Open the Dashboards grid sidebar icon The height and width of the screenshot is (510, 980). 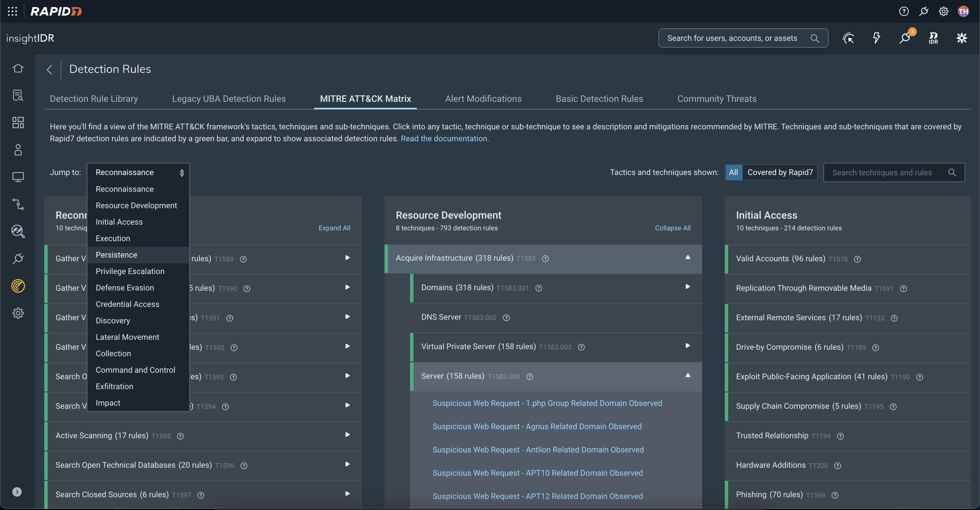(18, 123)
